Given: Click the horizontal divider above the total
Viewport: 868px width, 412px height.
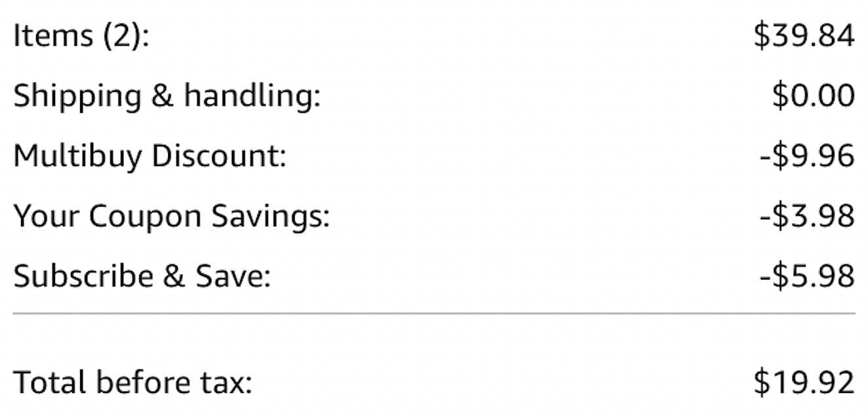Looking at the screenshot, I should (434, 314).
